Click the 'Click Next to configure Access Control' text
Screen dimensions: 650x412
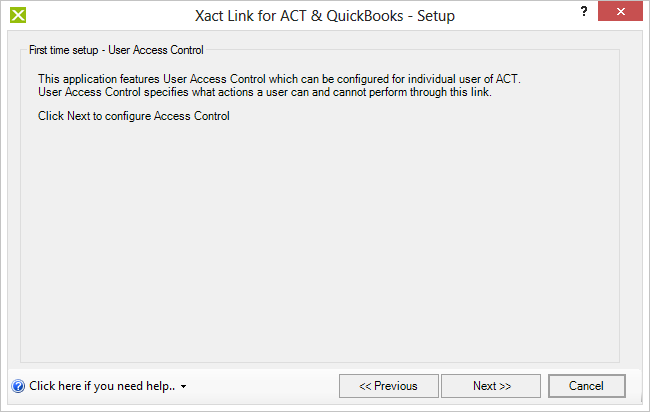133,116
